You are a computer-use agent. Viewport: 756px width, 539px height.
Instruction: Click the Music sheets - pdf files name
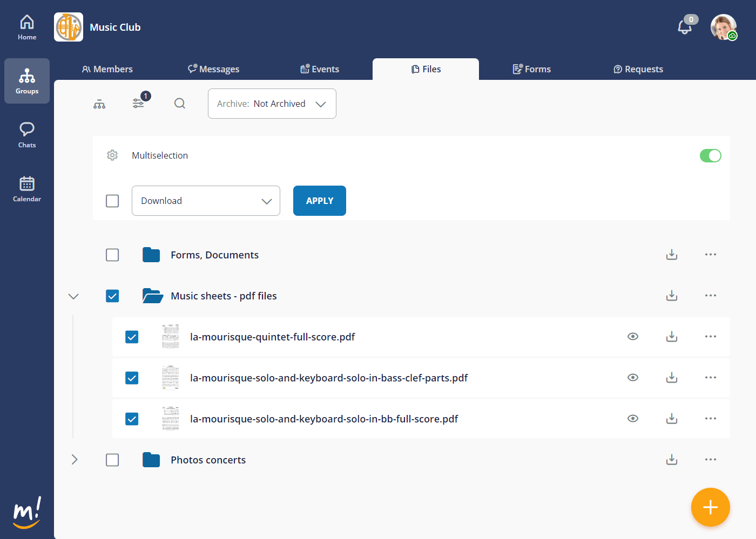[224, 296]
